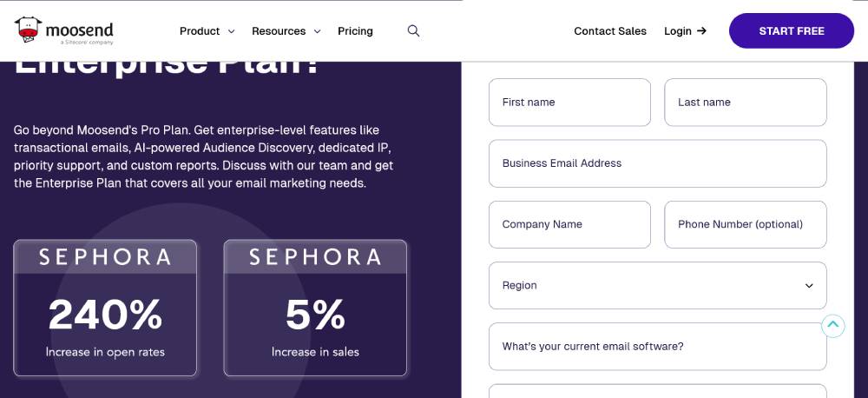
Task: Expand the Resources menu chevron
Action: coord(317,31)
